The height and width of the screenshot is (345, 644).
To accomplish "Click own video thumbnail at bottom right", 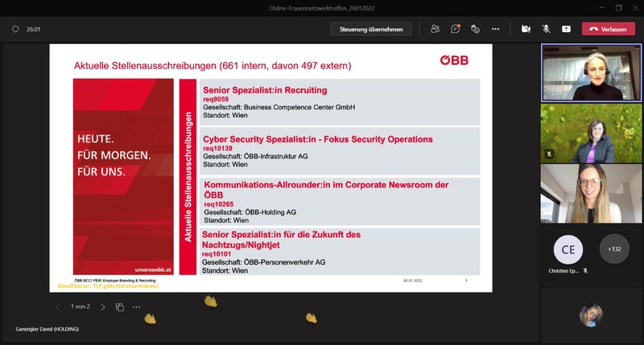I will tap(591, 314).
